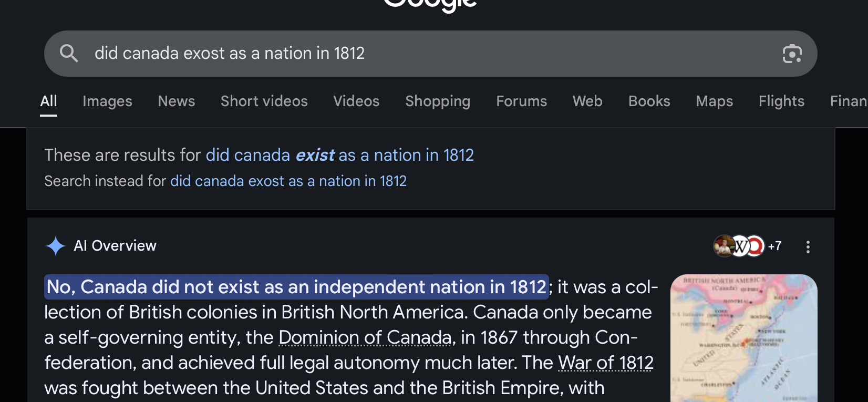This screenshot has width=868, height=402.
Task: Click the search query input field
Action: (x=420, y=53)
